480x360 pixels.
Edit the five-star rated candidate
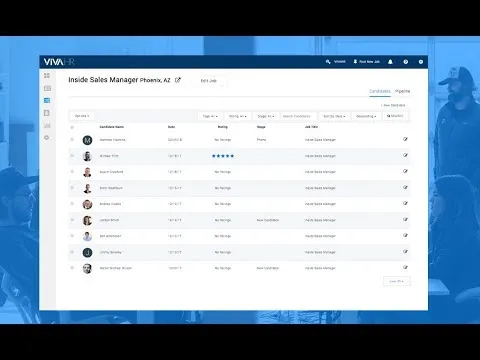click(x=405, y=155)
